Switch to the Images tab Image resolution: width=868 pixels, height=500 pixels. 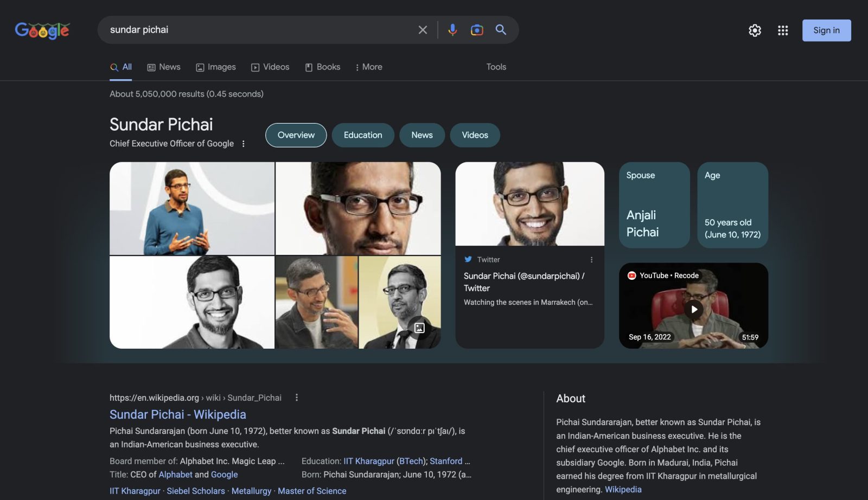(x=216, y=67)
